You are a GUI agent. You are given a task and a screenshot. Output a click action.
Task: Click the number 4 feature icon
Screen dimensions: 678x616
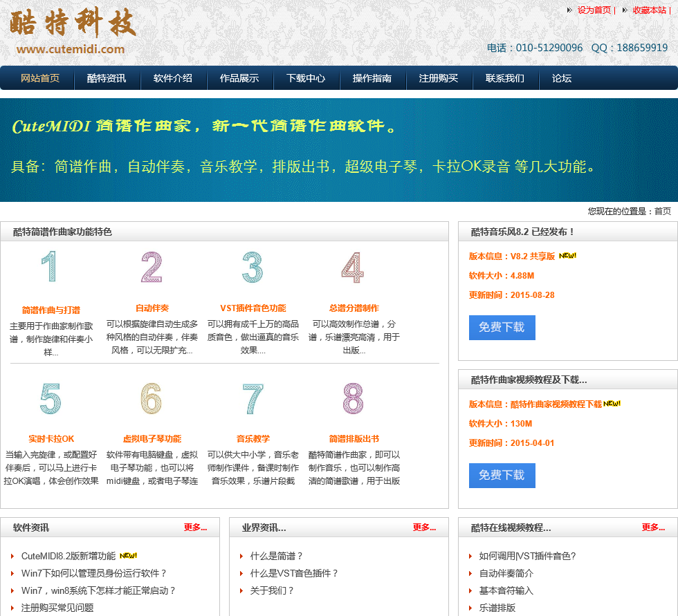tap(353, 268)
